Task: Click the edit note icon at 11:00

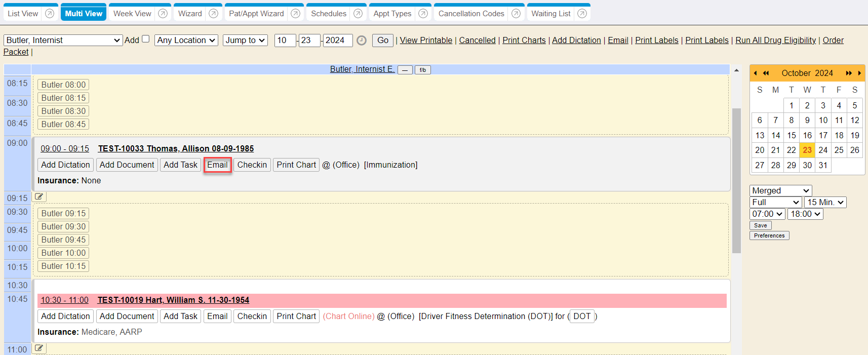Action: coord(39,348)
